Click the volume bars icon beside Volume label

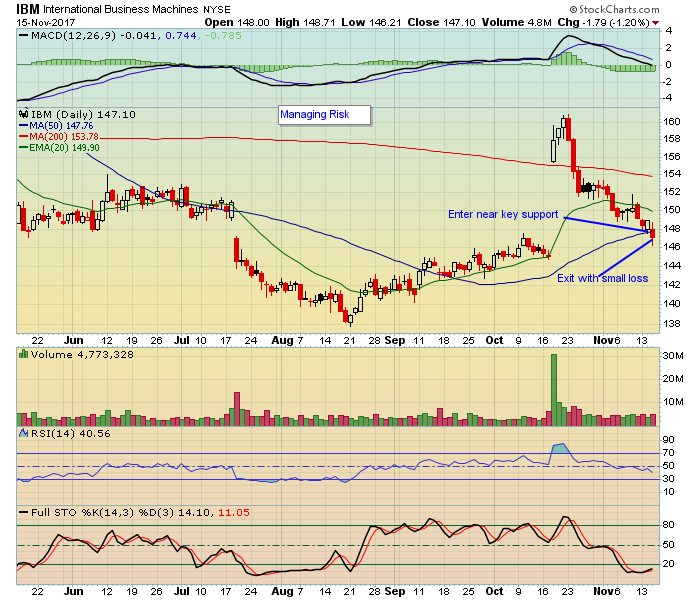[23, 354]
